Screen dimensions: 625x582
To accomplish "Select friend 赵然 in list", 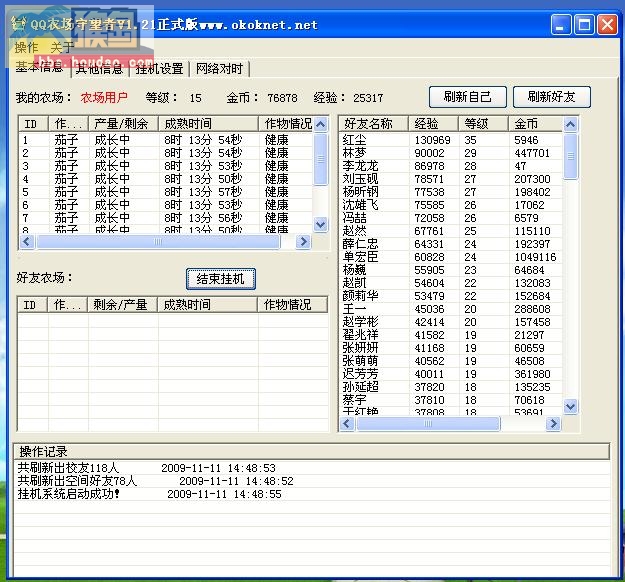I will click(x=451, y=231).
